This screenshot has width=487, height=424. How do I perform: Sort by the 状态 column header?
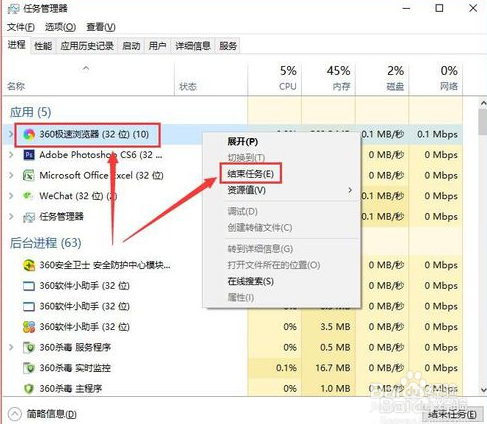coord(211,79)
